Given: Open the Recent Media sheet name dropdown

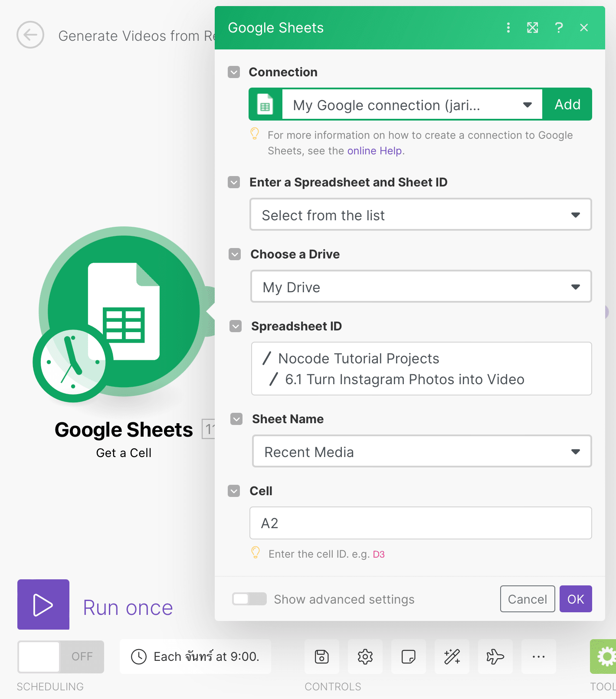Looking at the screenshot, I should pos(422,451).
